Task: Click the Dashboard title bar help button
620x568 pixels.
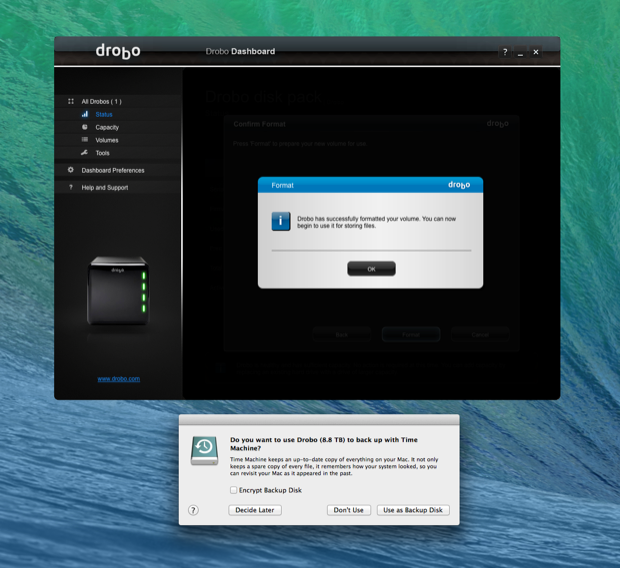Action: (x=505, y=52)
